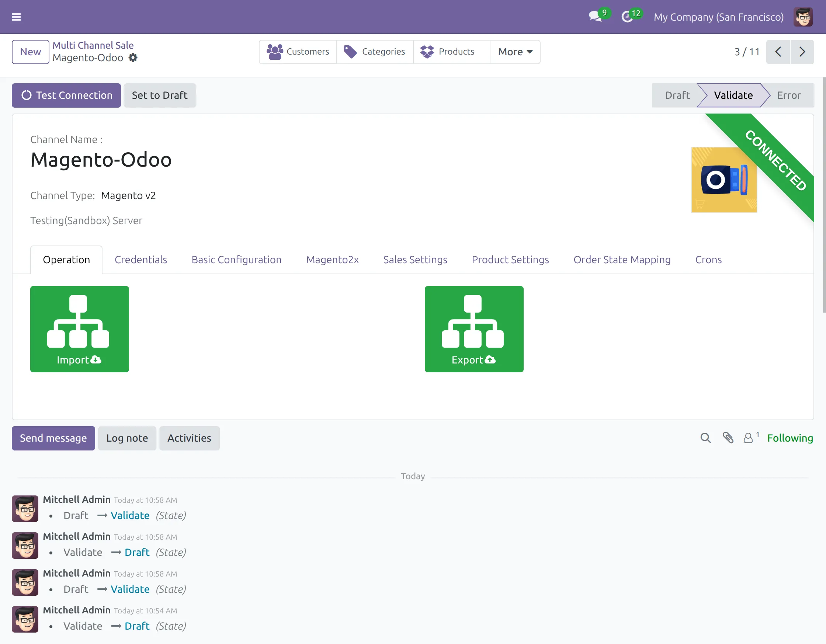Open the chat messages icon
The image size is (826, 644).
click(x=595, y=17)
